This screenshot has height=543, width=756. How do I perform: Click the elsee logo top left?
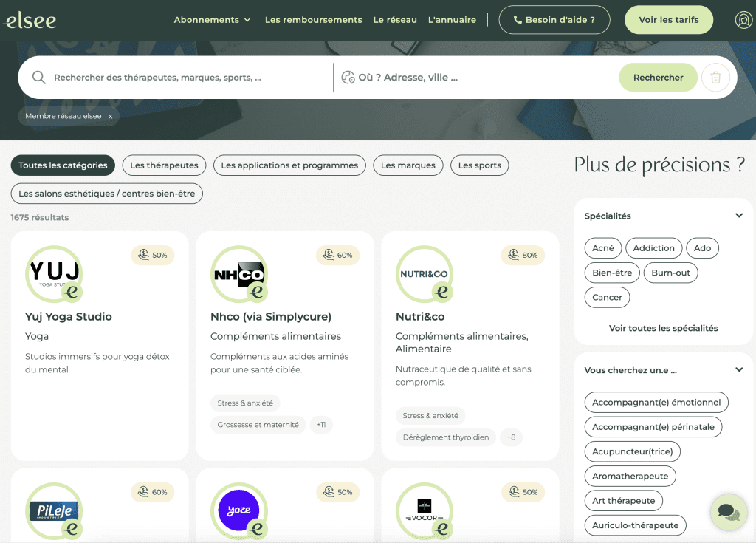coord(31,19)
